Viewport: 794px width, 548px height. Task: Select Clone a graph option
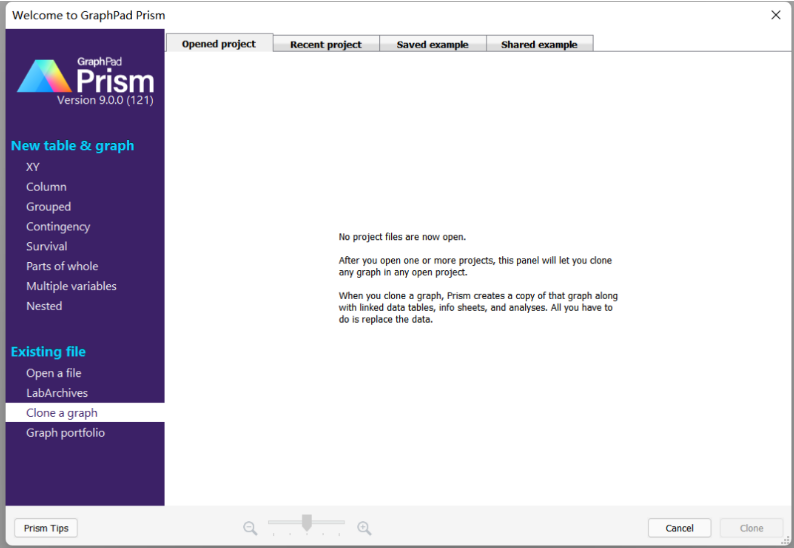click(x=85, y=413)
